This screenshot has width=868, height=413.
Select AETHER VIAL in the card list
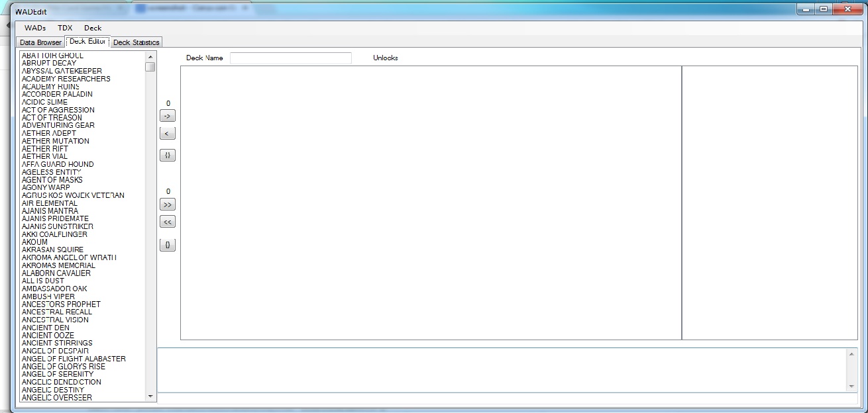click(x=44, y=156)
